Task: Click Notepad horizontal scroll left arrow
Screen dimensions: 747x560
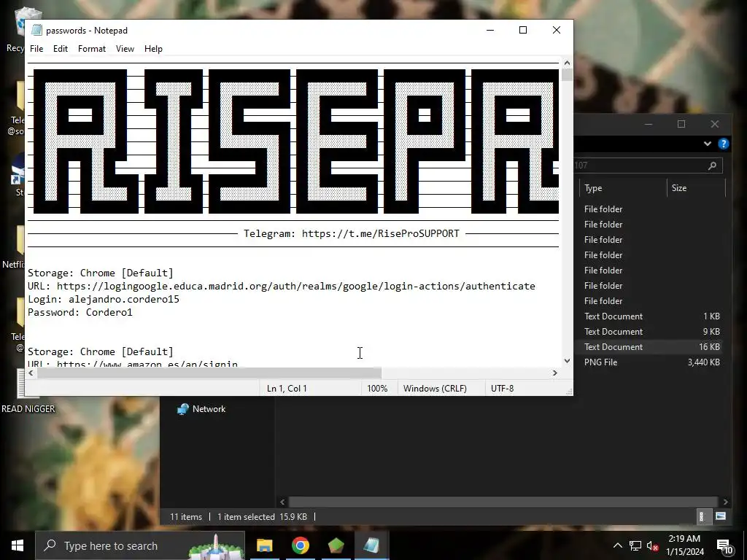Action: tap(31, 373)
